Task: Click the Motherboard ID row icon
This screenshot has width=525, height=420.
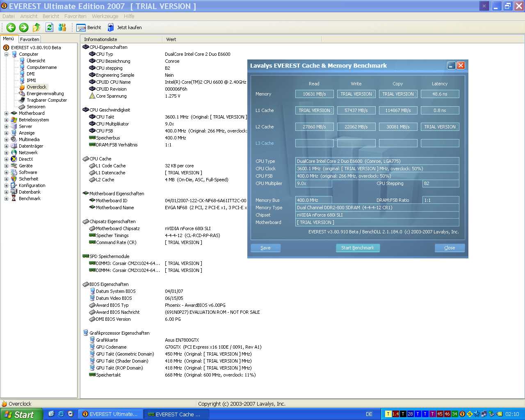Action: 92,201
